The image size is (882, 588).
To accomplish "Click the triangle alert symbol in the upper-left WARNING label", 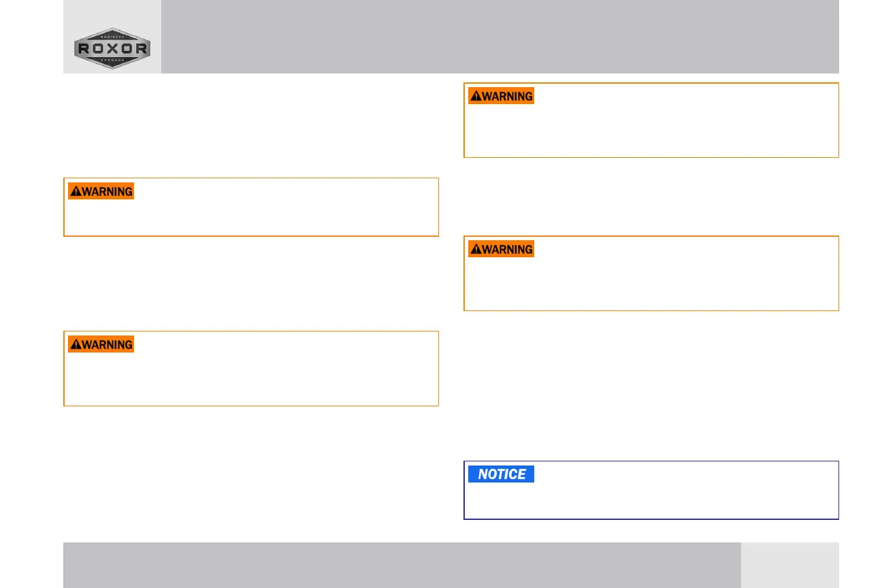I will (76, 191).
